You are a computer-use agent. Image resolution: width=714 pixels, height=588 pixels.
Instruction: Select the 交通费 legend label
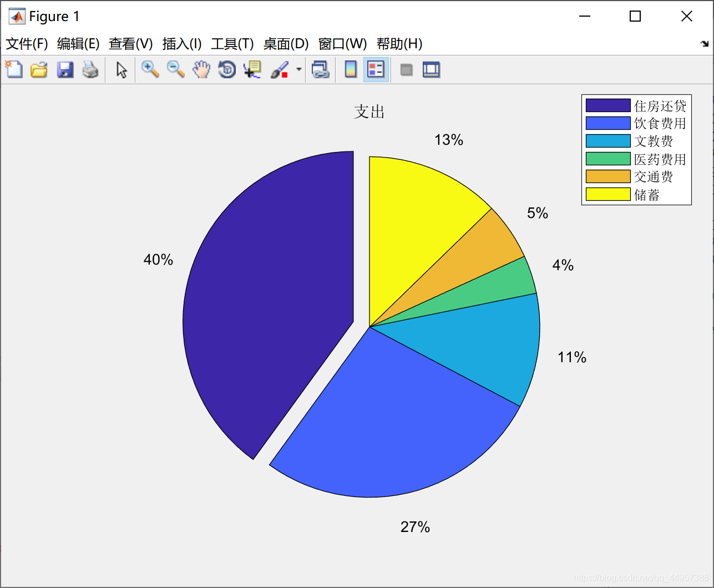point(654,176)
